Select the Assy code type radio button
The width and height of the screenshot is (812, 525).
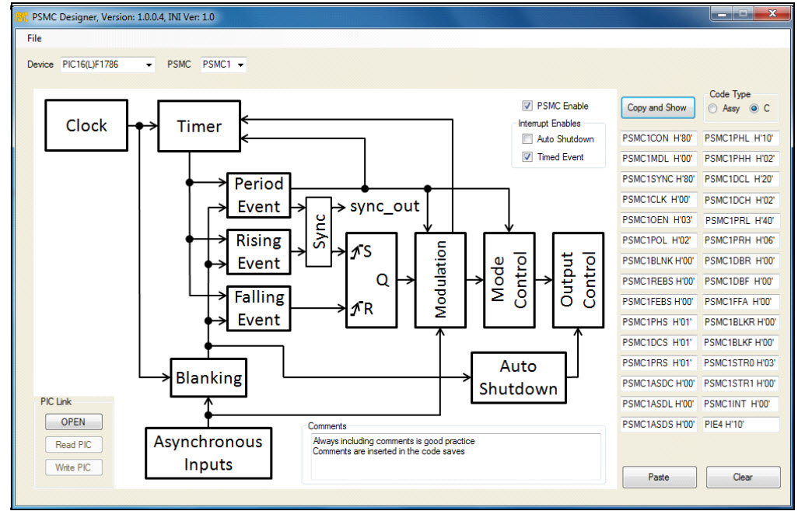click(712, 108)
